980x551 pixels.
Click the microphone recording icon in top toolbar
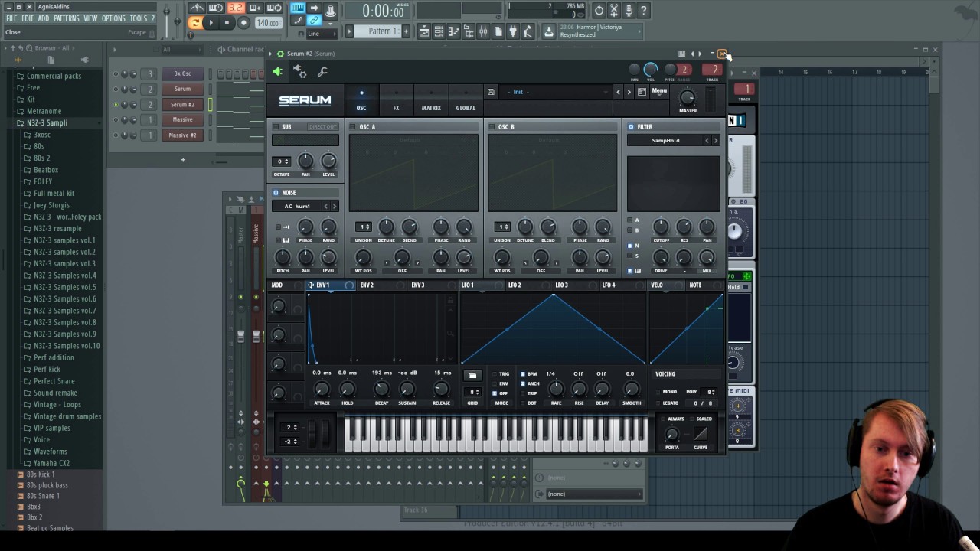pyautogui.click(x=629, y=10)
